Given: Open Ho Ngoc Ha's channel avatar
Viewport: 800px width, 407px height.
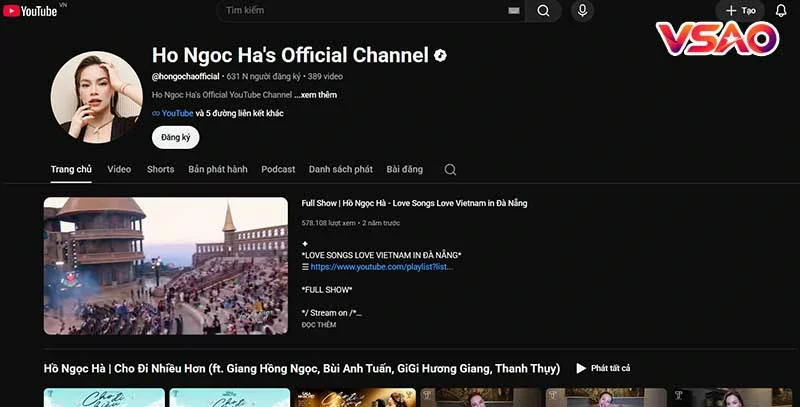Looking at the screenshot, I should click(96, 97).
